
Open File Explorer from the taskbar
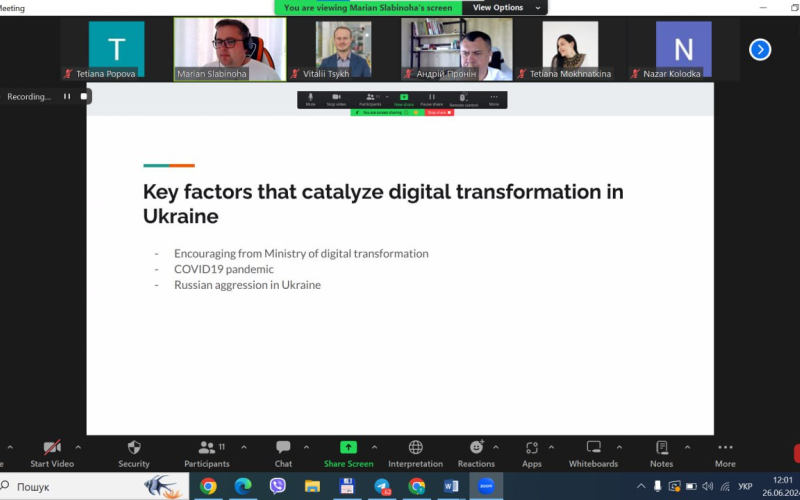[x=312, y=486]
